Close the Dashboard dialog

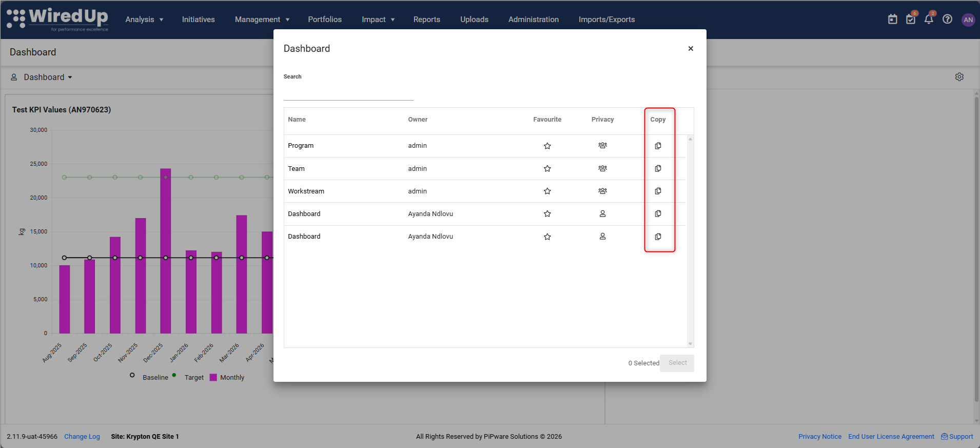pyautogui.click(x=691, y=49)
